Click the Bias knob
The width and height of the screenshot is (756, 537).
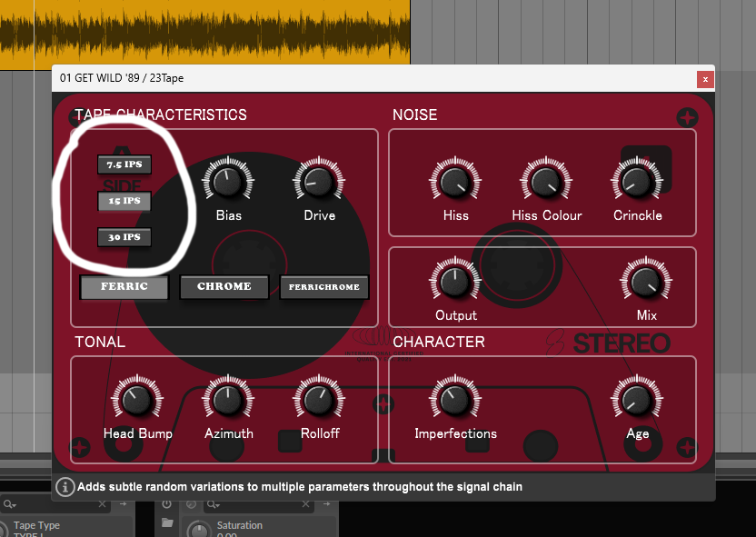coord(228,182)
